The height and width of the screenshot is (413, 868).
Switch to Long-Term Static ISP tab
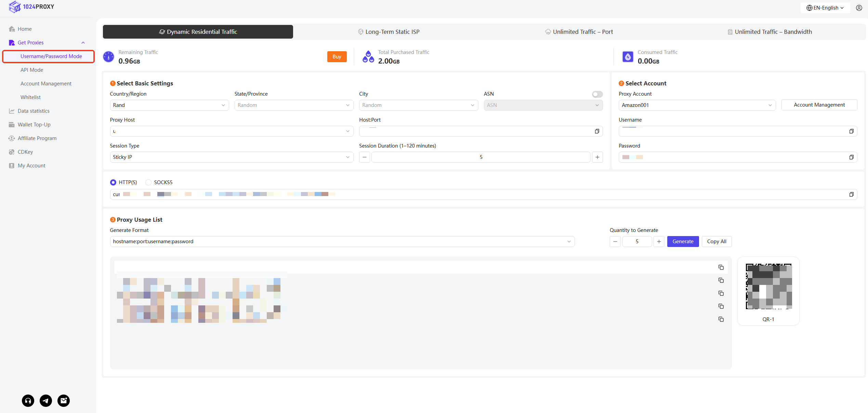pos(389,32)
